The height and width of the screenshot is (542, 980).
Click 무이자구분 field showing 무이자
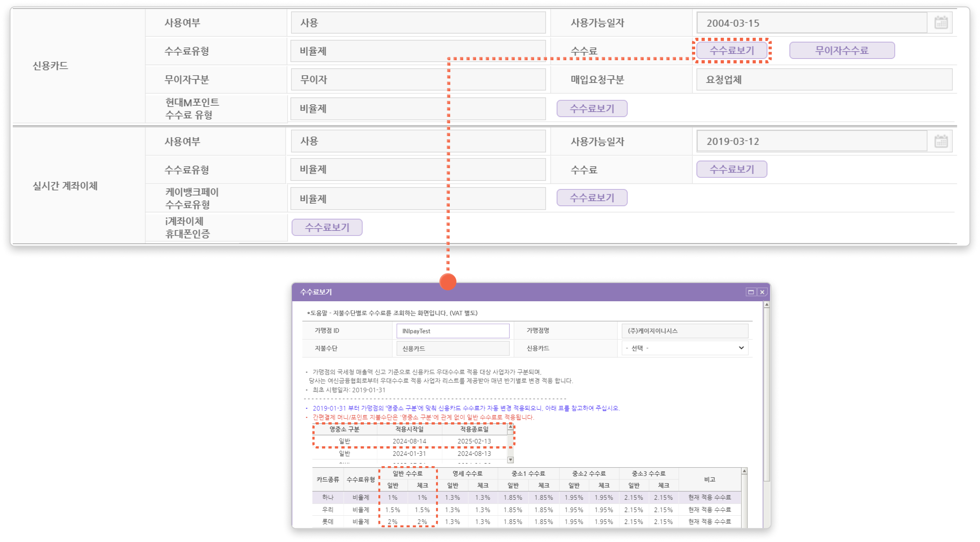coord(418,79)
